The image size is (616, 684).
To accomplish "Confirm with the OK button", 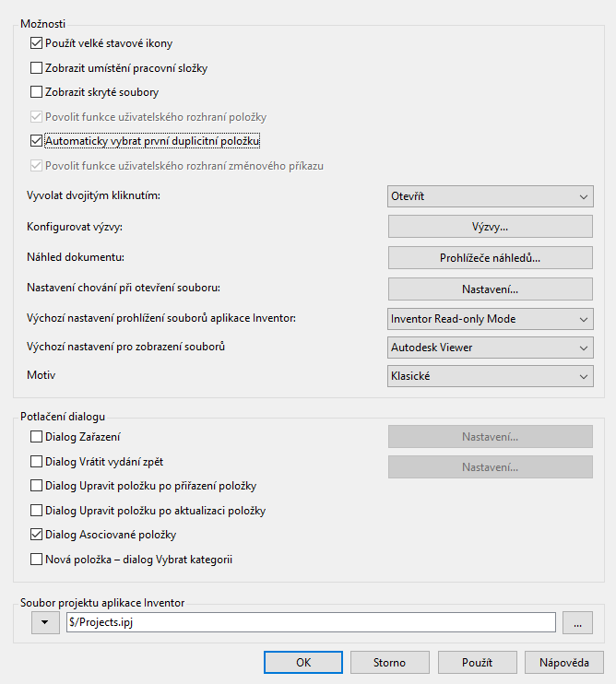I will pos(303,663).
